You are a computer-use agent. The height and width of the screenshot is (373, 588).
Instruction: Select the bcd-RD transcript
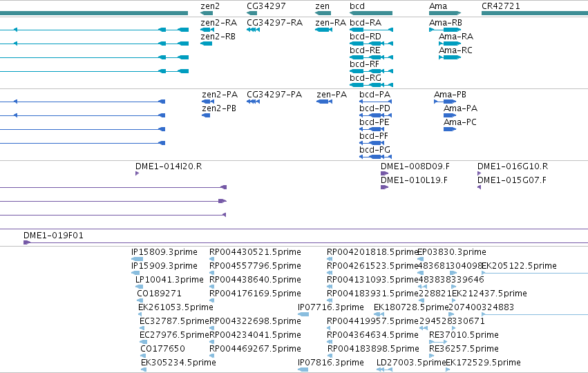366,37
